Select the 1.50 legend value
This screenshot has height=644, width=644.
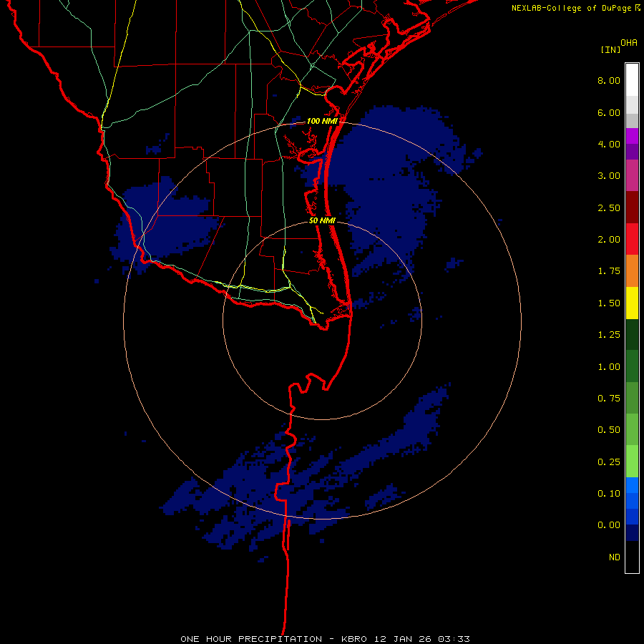(609, 303)
